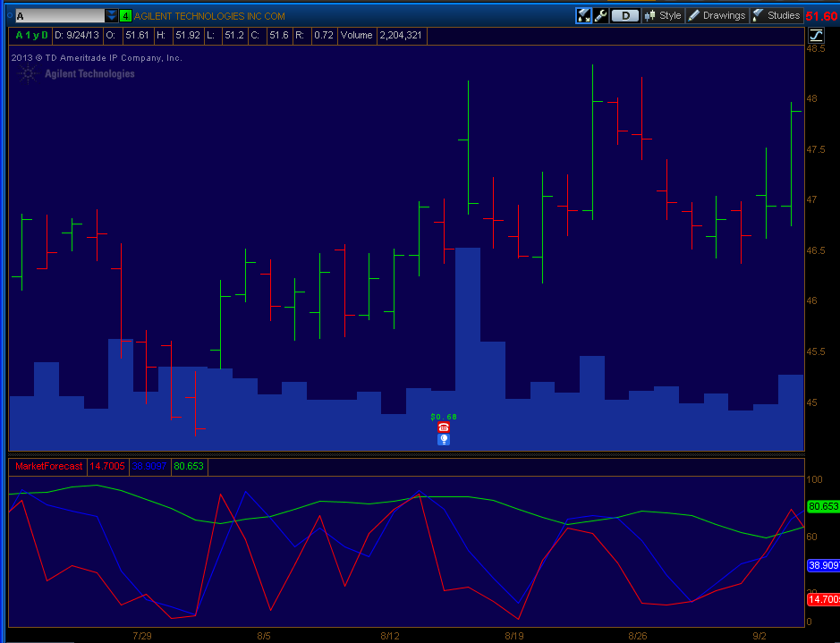Click the 47 price axis label

click(811, 199)
